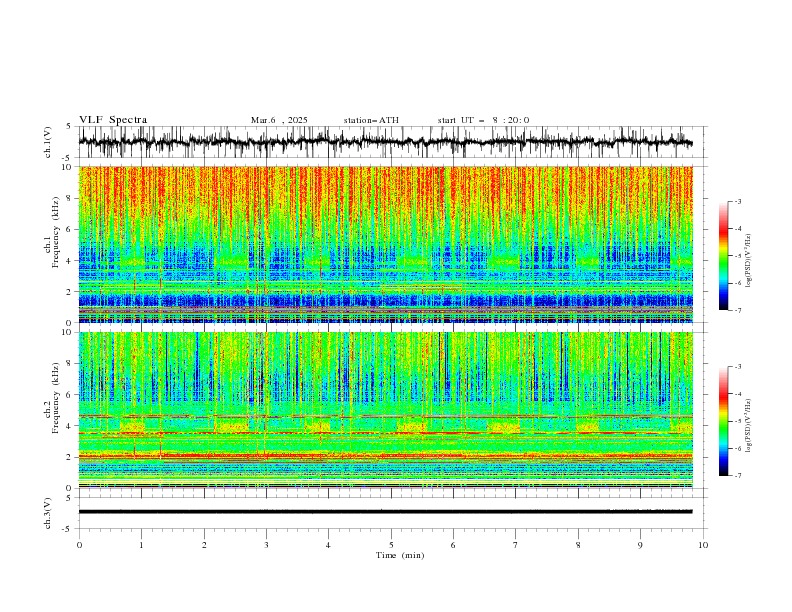Click the time axis tick label '5'
This screenshot has height=612, width=792.
[x=391, y=545]
